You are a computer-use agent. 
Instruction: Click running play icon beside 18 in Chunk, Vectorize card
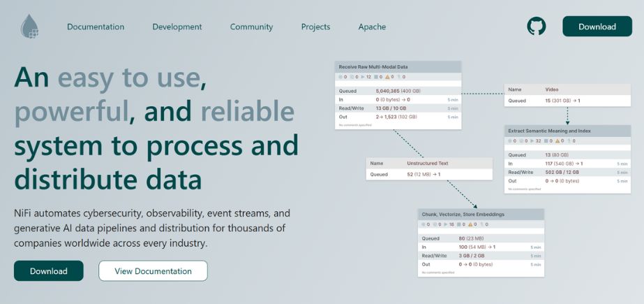coord(446,224)
